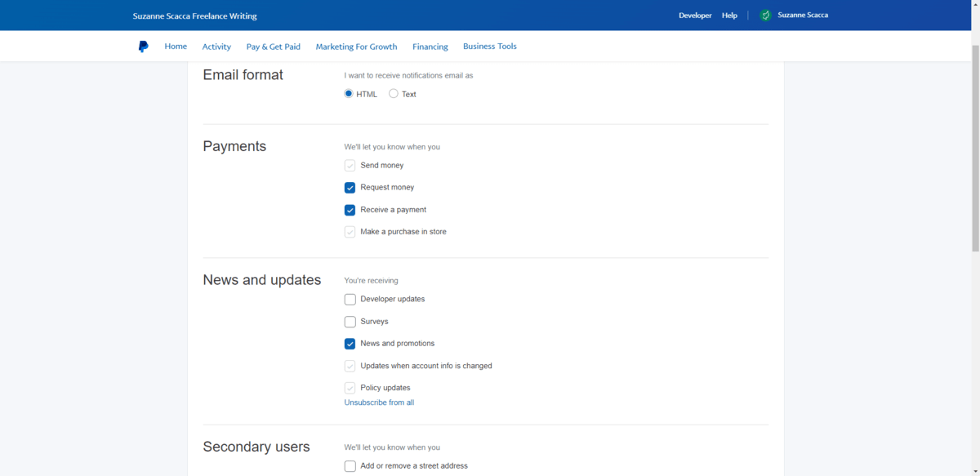Click the Developer link in header
This screenshot has width=980, height=476.
click(x=695, y=16)
